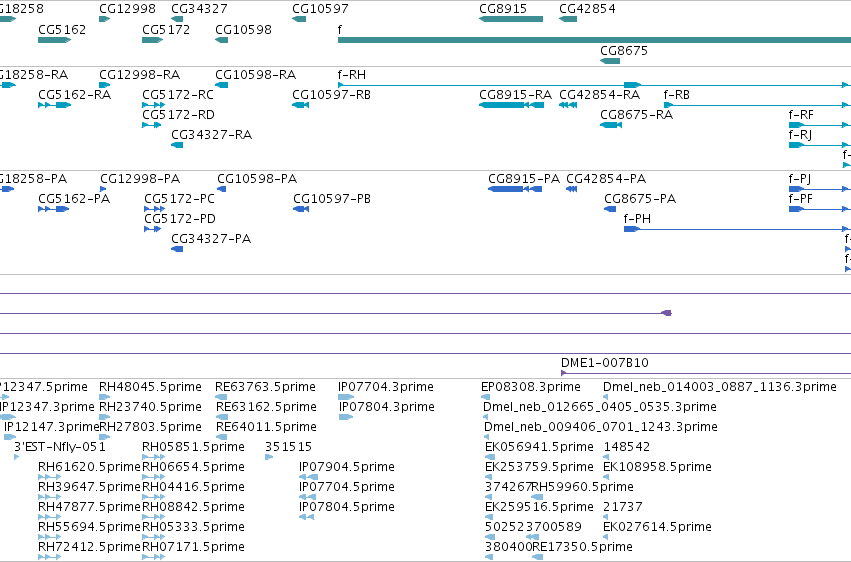Click protein CG5172-PC

click(x=155, y=209)
